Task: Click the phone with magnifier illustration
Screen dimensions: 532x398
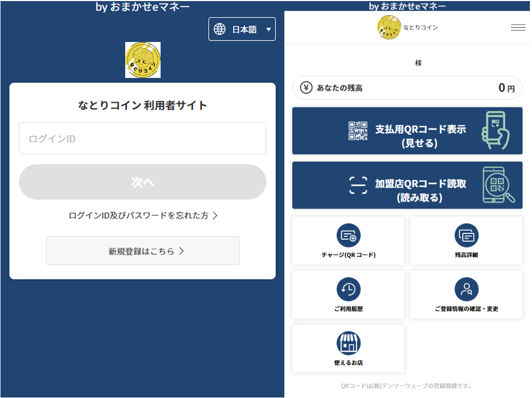Action: 498,185
